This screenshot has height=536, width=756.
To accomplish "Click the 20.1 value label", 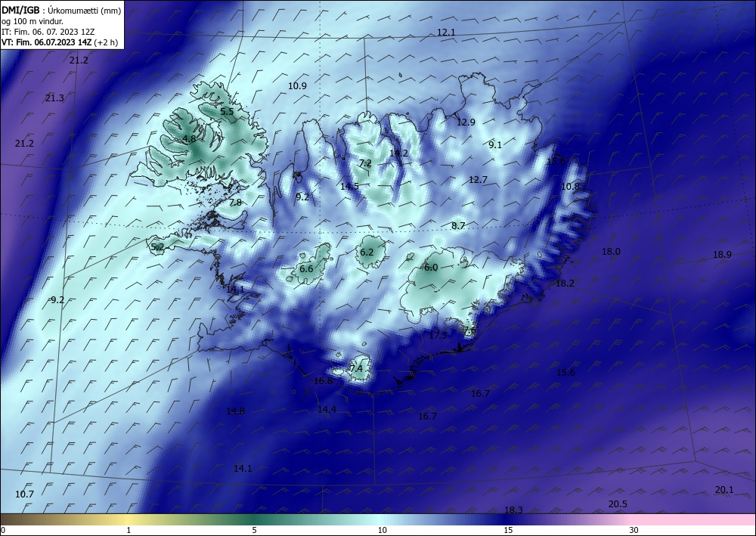I will [724, 490].
